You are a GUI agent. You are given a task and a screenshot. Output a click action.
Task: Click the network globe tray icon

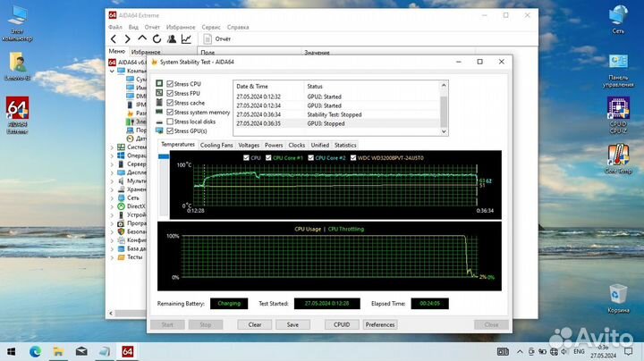point(554,351)
